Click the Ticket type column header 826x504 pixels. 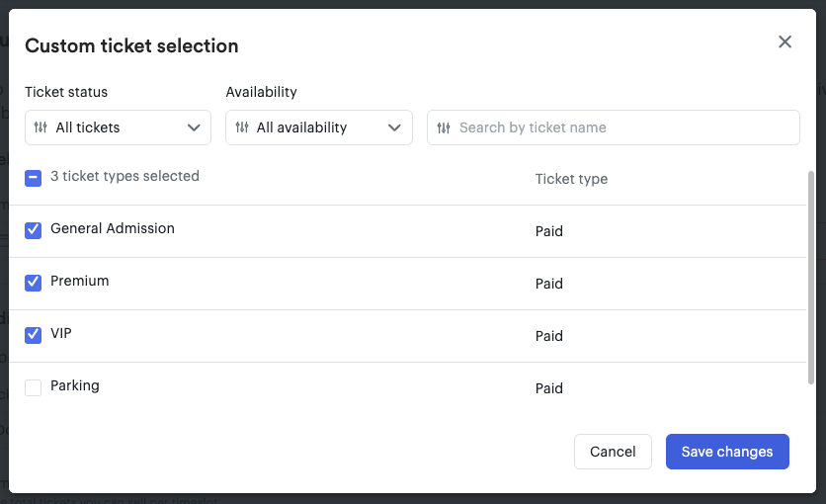pos(571,179)
